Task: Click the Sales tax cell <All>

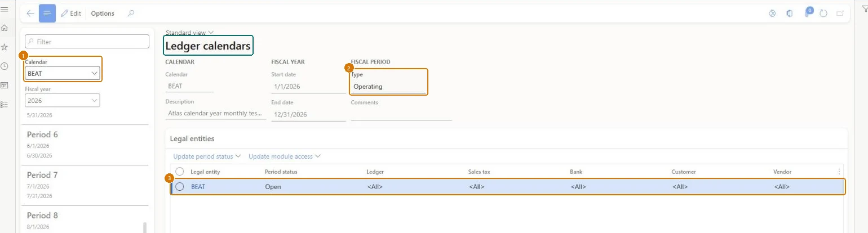Action: [x=477, y=187]
